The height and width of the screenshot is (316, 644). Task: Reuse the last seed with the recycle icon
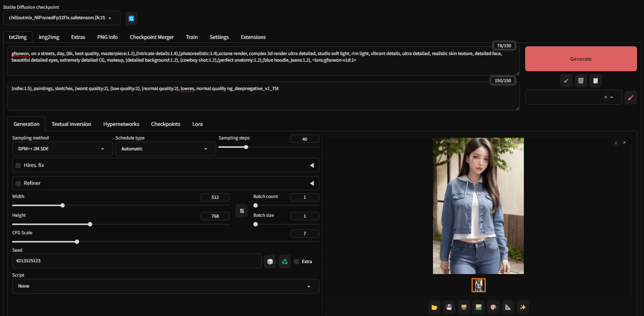pos(285,261)
